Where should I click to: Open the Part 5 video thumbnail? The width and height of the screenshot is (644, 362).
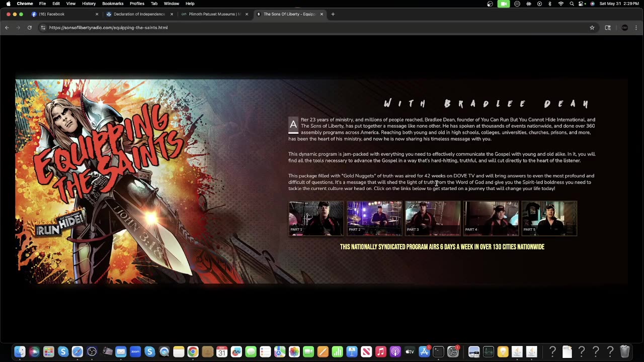tap(549, 218)
